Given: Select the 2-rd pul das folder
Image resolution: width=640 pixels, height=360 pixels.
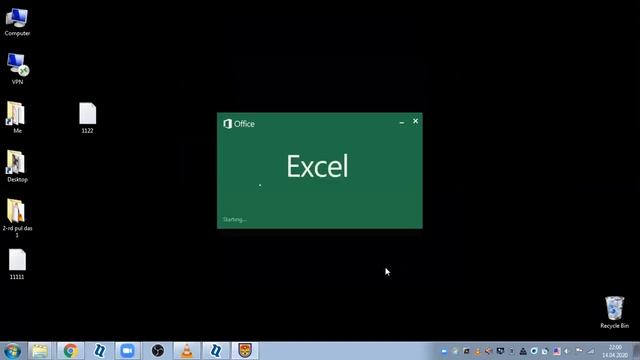Looking at the screenshot, I should coord(17,218).
